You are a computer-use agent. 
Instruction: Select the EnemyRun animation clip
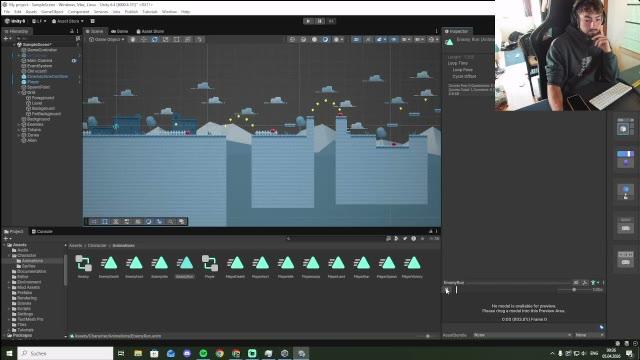coord(184,267)
